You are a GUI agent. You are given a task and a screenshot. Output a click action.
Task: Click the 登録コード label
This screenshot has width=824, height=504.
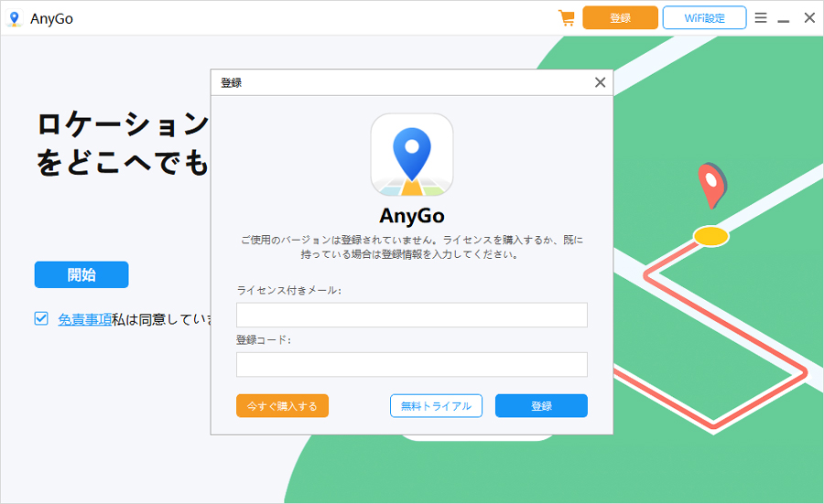coord(264,340)
